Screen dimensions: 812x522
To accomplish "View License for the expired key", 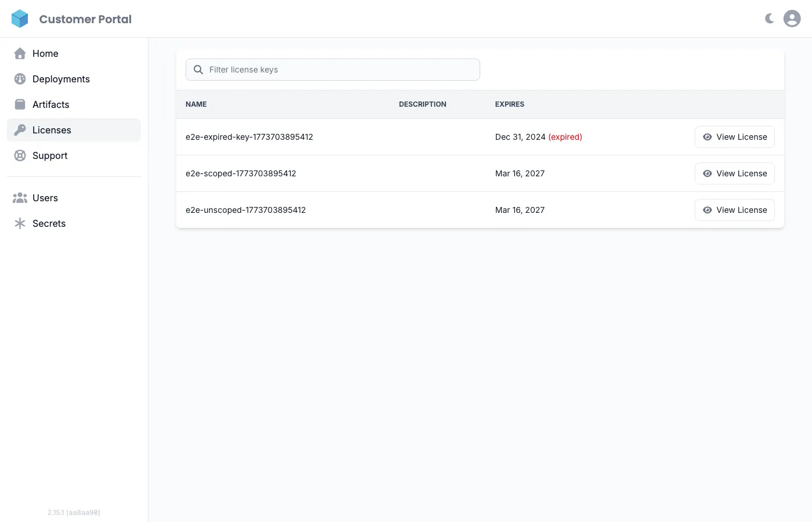I will point(734,137).
